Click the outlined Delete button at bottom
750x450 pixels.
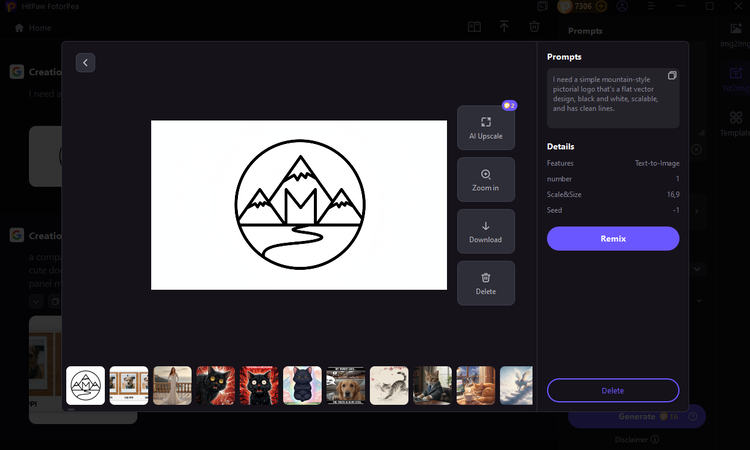tap(613, 391)
